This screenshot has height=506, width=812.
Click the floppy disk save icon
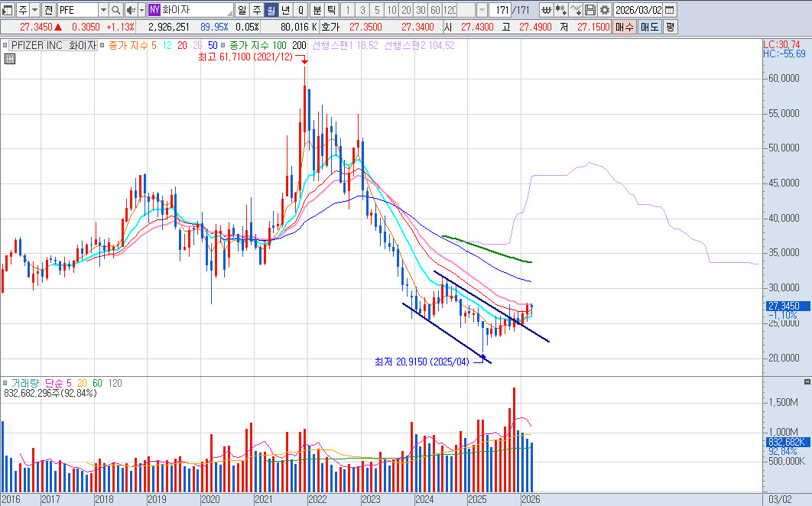(x=590, y=10)
